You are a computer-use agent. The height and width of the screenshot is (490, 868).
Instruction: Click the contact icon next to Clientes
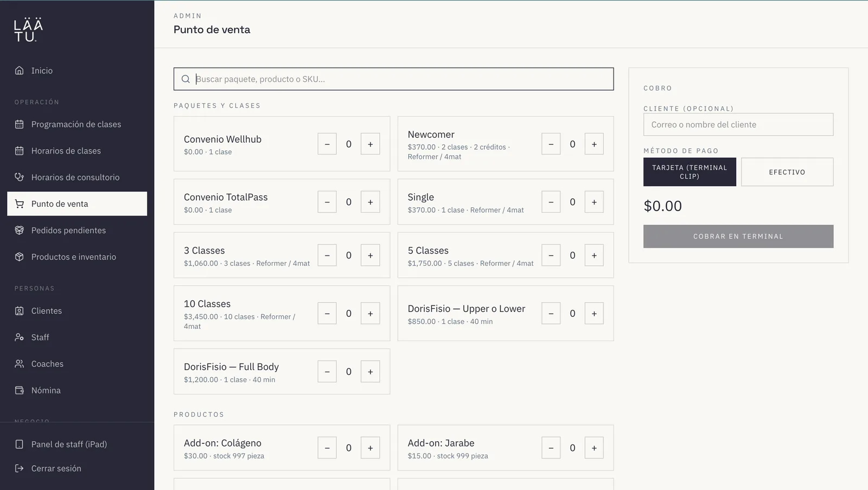coord(20,311)
